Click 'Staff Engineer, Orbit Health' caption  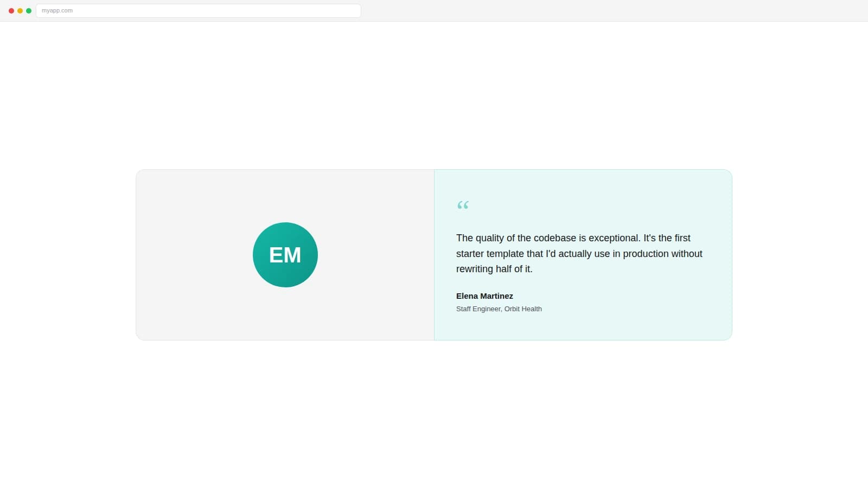coord(499,309)
